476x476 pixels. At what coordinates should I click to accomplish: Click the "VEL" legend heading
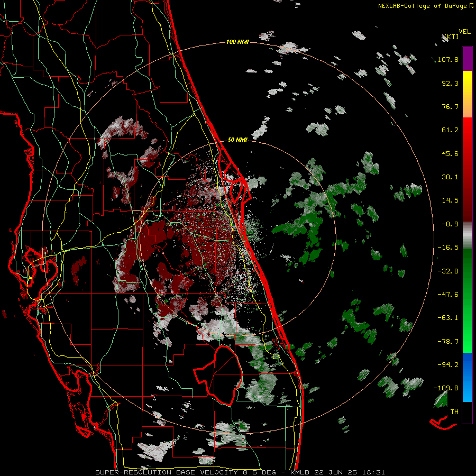464,32
